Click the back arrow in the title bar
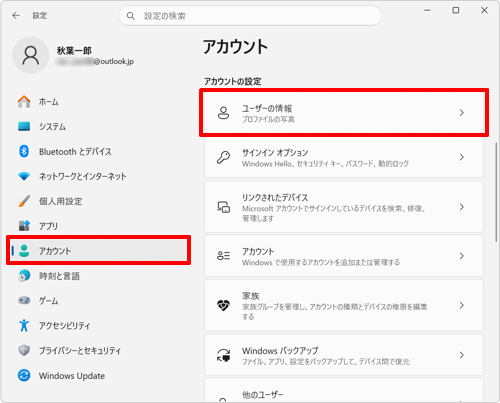 coord(16,15)
